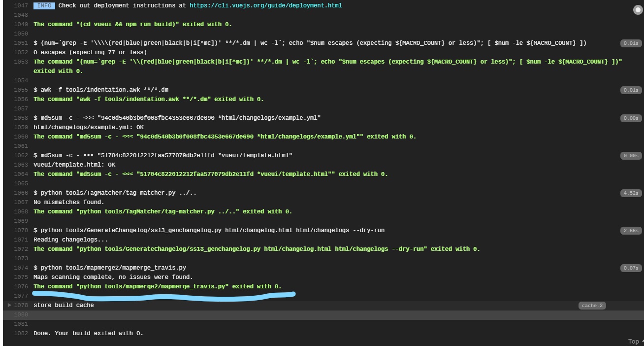
Task: Click the '$ python tools/mapmerge2/mapmerge_travis.py' command
Action: (110, 268)
